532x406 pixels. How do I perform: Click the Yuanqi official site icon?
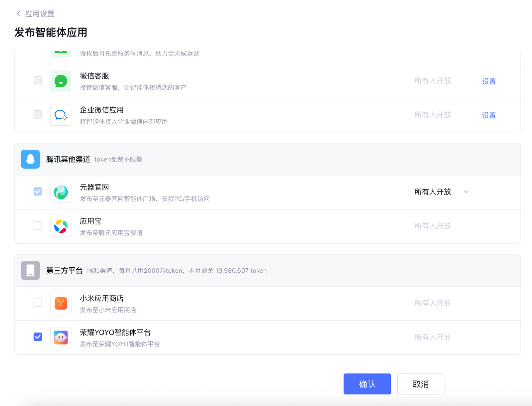click(61, 192)
